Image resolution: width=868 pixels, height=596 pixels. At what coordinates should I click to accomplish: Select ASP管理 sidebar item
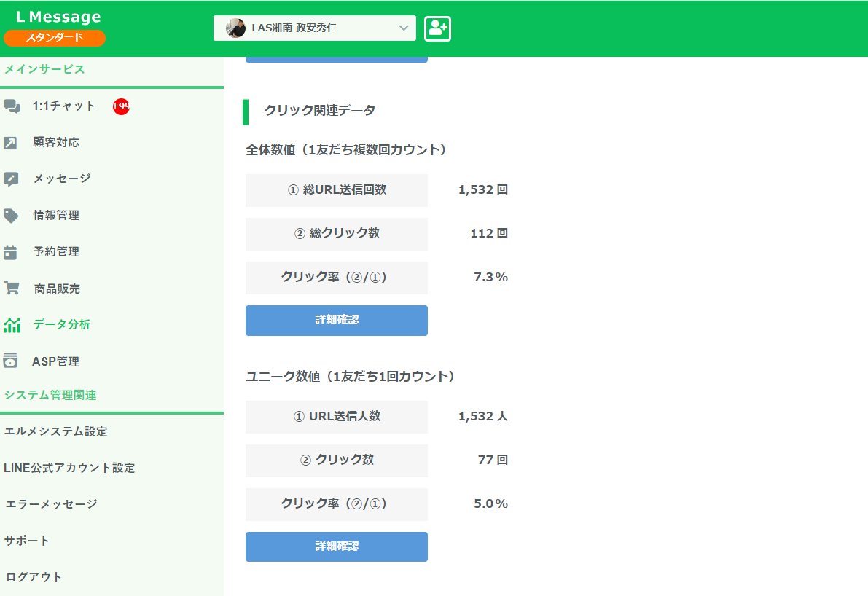[x=55, y=361]
